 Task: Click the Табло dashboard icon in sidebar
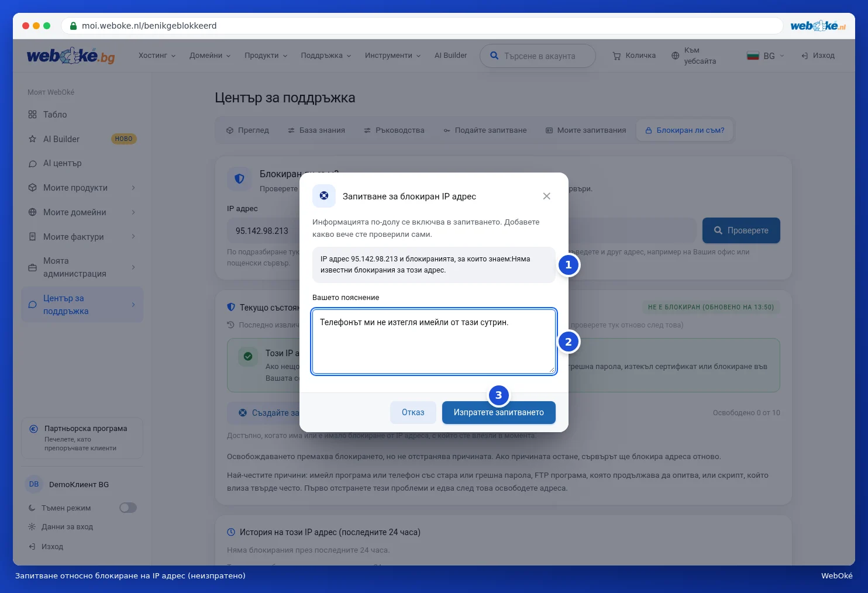[x=32, y=115]
